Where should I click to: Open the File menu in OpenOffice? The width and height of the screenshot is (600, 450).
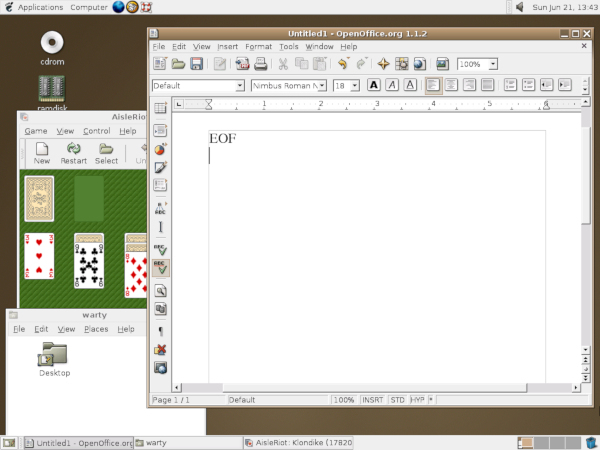pyautogui.click(x=159, y=47)
